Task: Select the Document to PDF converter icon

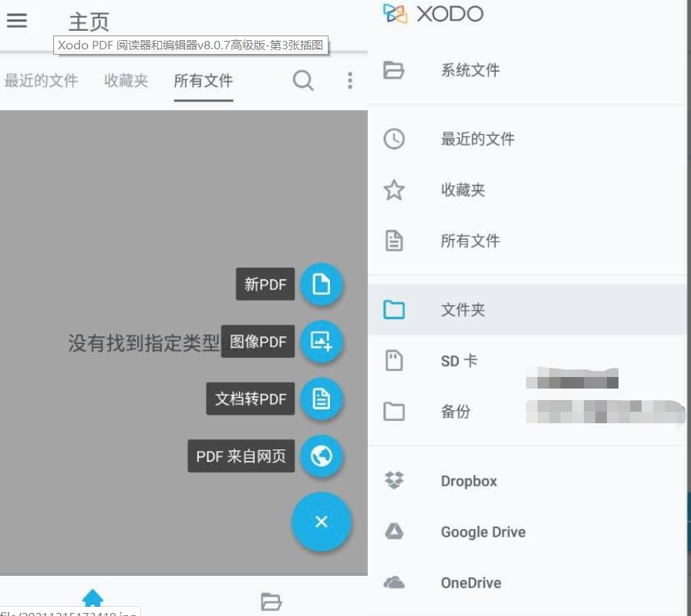Action: [x=322, y=399]
